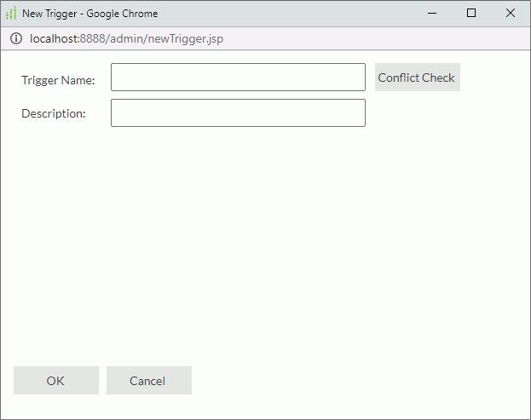This screenshot has width=531, height=420.
Task: Click the Trigger Name text field
Action: tap(238, 78)
